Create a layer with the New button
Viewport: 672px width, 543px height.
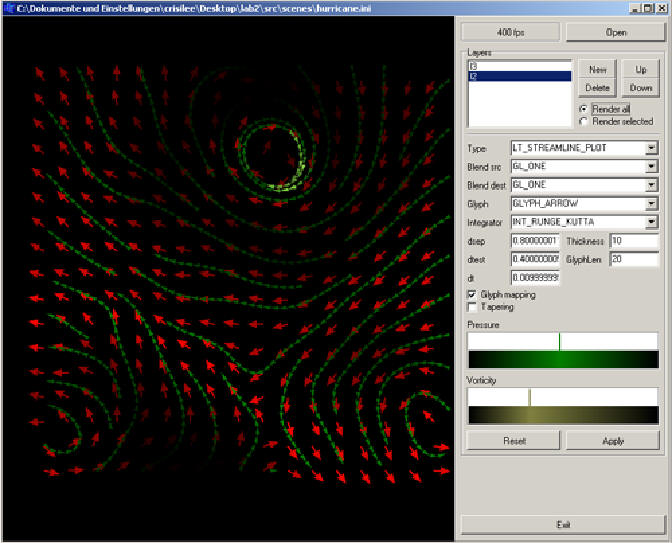597,70
